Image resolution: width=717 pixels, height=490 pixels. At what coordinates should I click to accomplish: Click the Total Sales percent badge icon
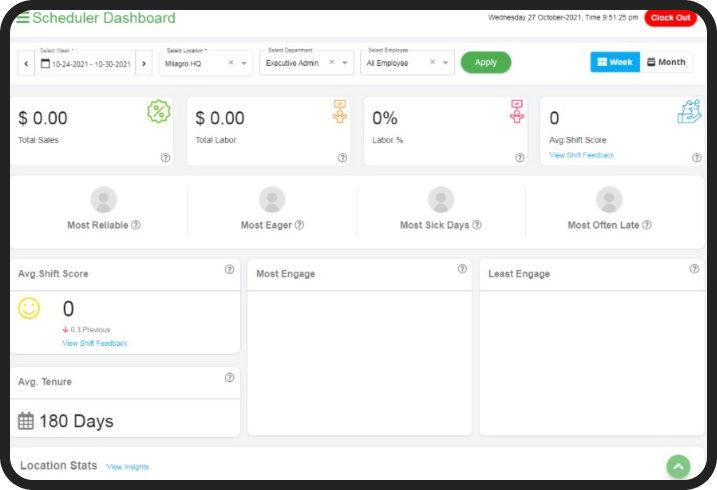159,111
